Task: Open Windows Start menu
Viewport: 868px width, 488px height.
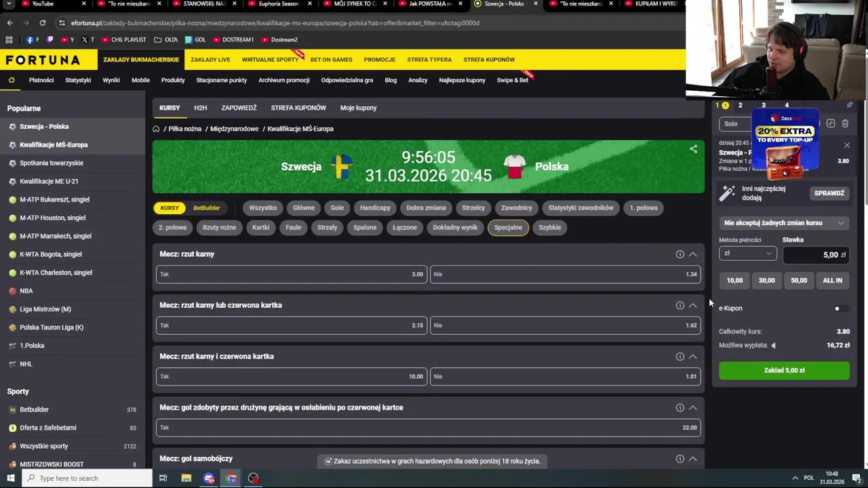Action: 10,478
